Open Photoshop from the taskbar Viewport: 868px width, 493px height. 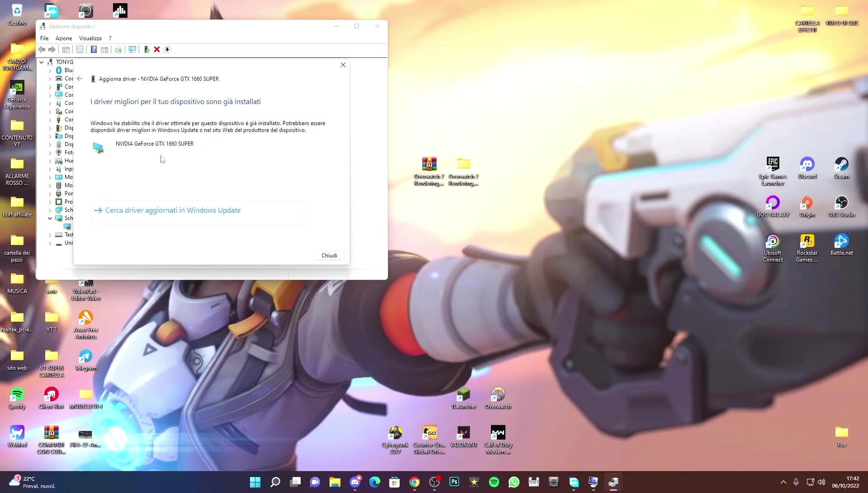click(454, 482)
